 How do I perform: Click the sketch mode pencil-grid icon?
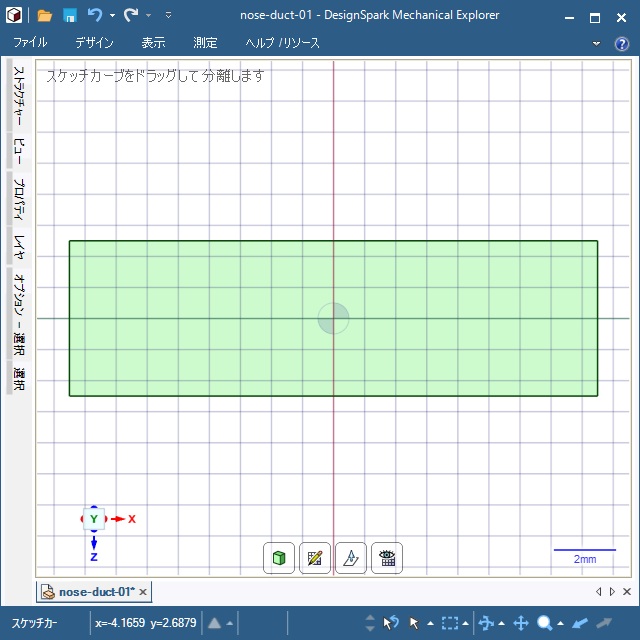click(315, 558)
